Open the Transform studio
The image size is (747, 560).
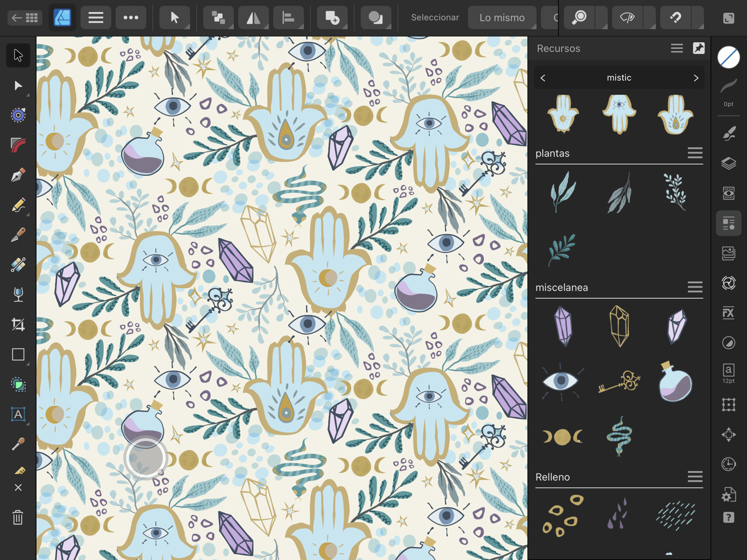click(x=729, y=404)
